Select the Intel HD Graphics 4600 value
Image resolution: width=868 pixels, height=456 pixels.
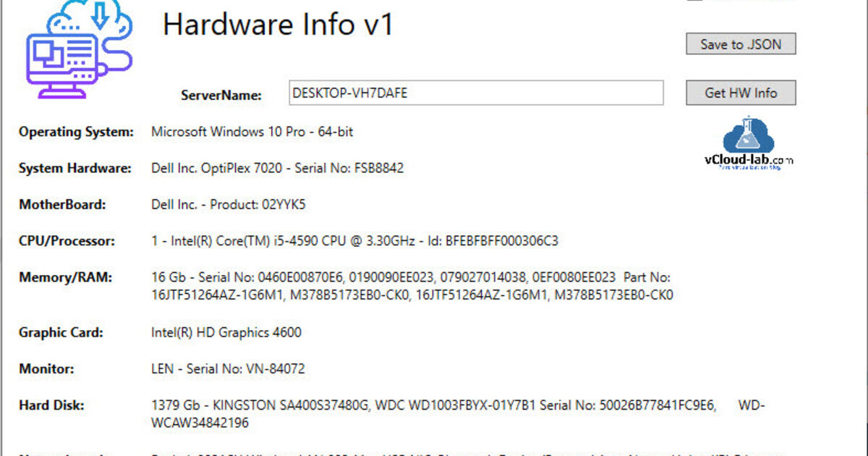(226, 332)
